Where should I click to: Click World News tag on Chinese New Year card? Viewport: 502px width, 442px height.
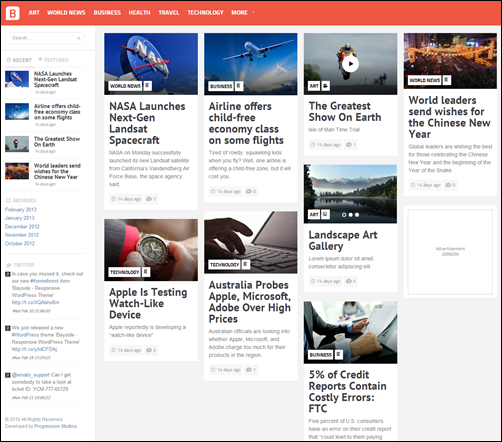tap(424, 80)
